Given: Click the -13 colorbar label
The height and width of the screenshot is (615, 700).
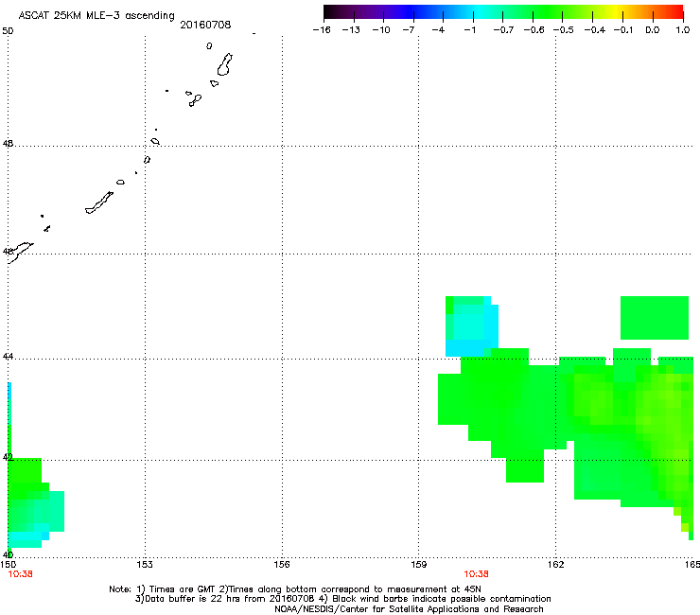Looking at the screenshot, I should tap(351, 30).
